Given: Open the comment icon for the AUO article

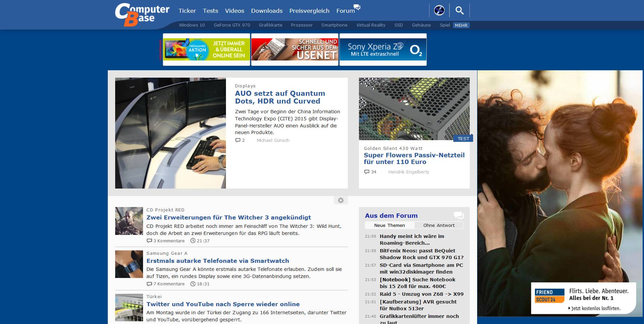Looking at the screenshot, I should click(x=238, y=140).
